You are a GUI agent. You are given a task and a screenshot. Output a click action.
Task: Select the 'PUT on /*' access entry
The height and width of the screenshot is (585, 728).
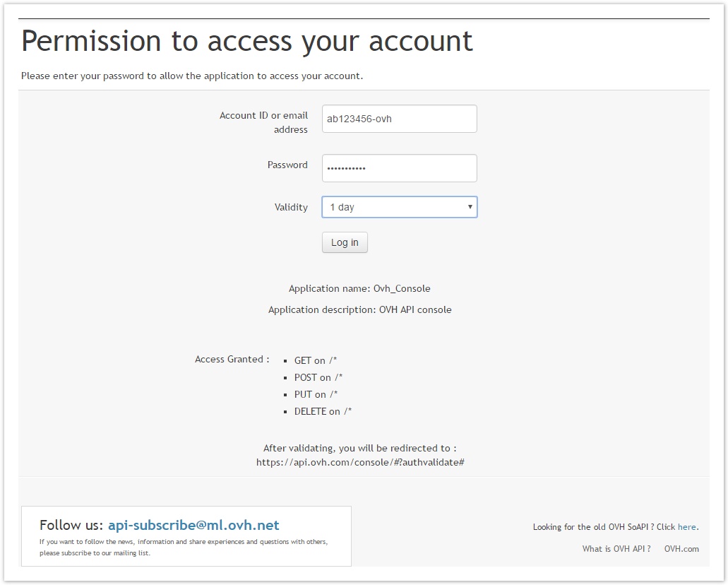click(x=316, y=394)
